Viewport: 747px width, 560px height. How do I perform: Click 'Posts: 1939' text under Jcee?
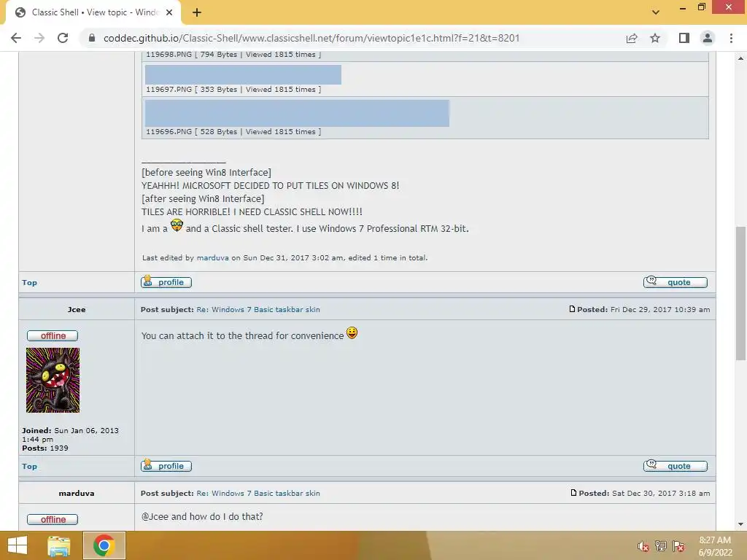point(44,448)
